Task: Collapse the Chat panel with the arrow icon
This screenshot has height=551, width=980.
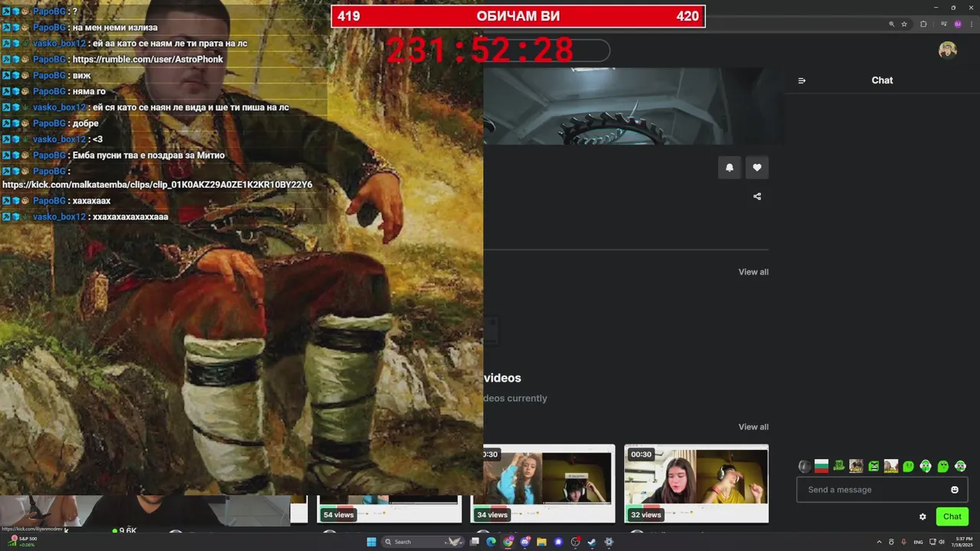Action: [x=802, y=80]
